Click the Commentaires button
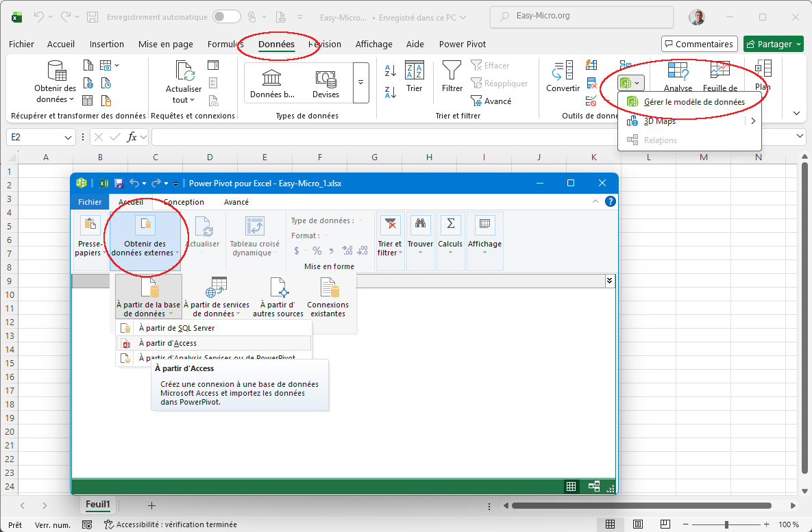The width and height of the screenshot is (812, 532). click(x=699, y=44)
